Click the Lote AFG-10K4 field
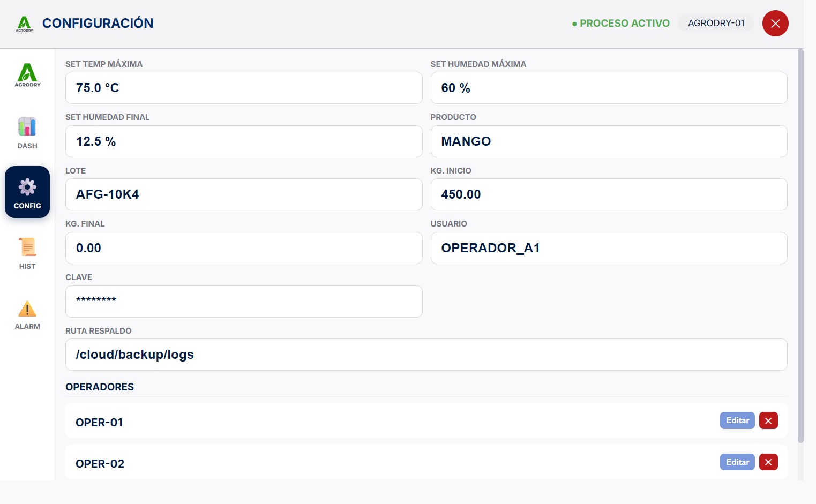Image resolution: width=816 pixels, height=504 pixels. pos(244,194)
